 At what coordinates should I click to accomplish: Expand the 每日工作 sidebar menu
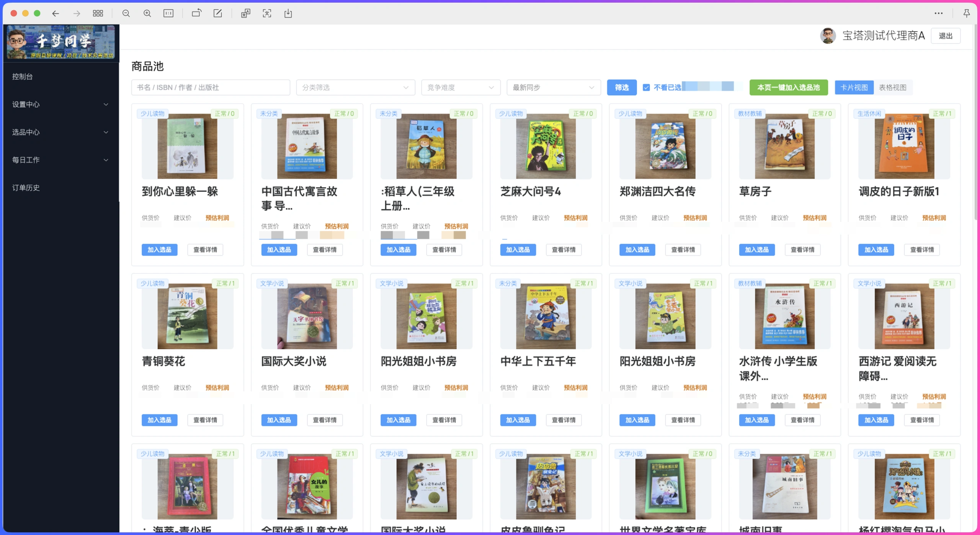click(60, 160)
